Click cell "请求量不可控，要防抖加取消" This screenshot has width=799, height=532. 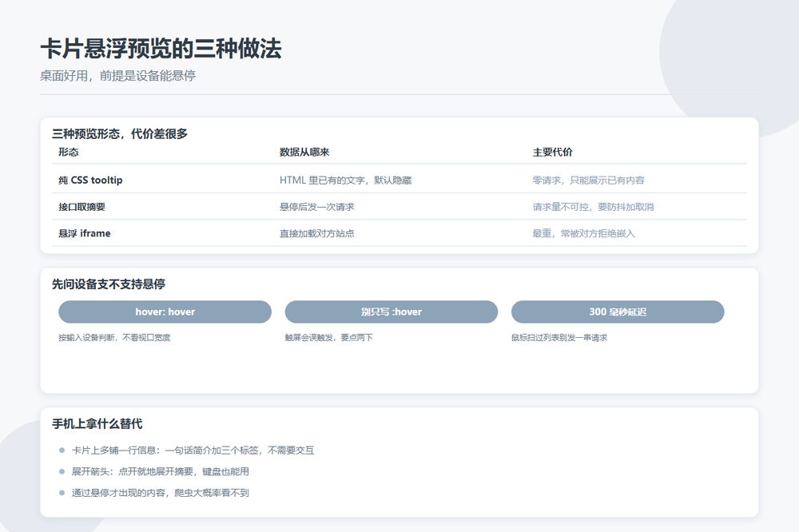point(593,207)
